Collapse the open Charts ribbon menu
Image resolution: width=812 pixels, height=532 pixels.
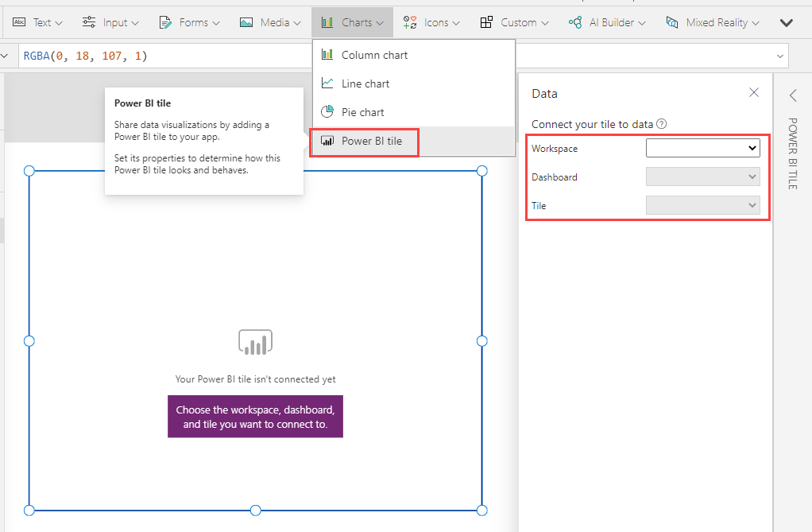(x=352, y=22)
